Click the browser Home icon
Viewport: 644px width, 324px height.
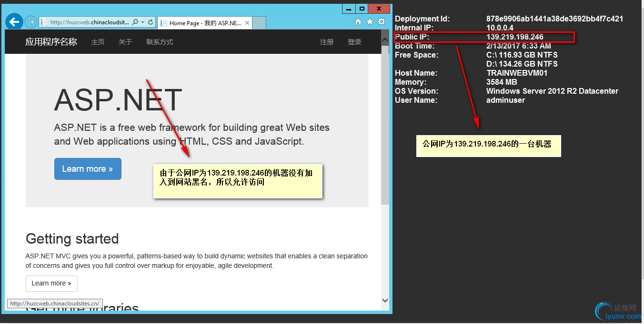pos(358,22)
